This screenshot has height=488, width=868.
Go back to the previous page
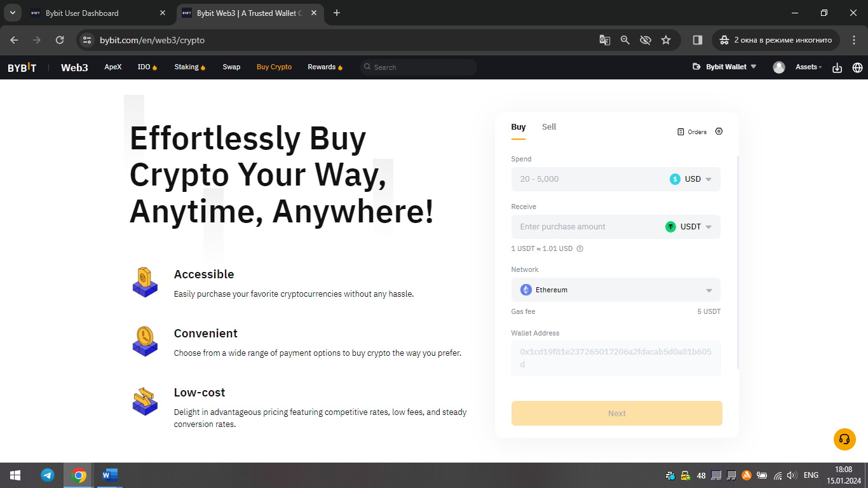[x=14, y=40]
